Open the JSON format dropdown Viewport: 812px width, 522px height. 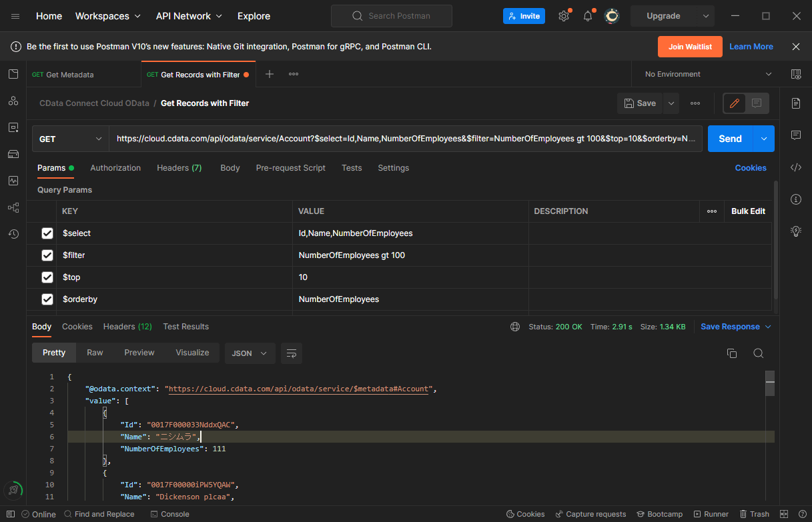click(250, 353)
